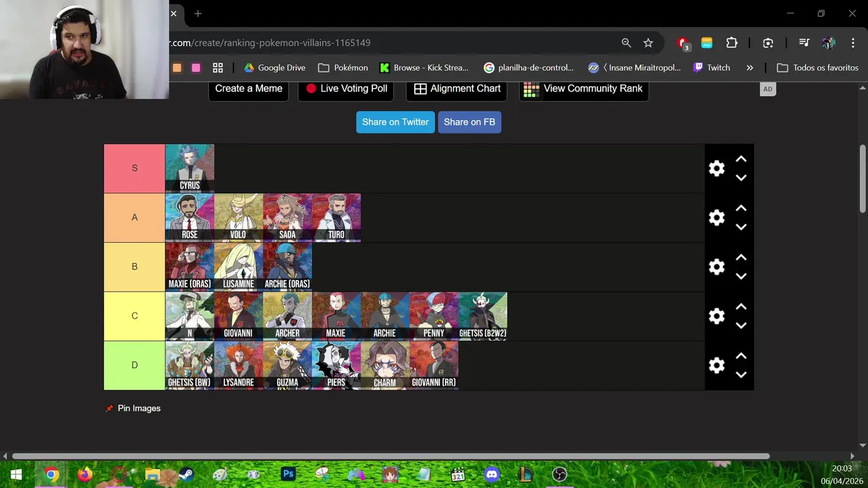
Task: Move B tier row up with arrow
Action: click(741, 258)
